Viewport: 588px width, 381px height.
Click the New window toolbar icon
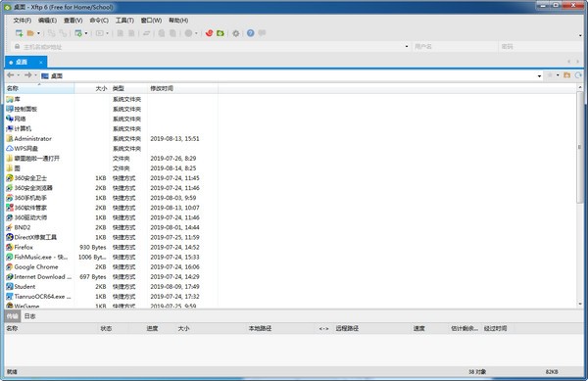(78, 33)
